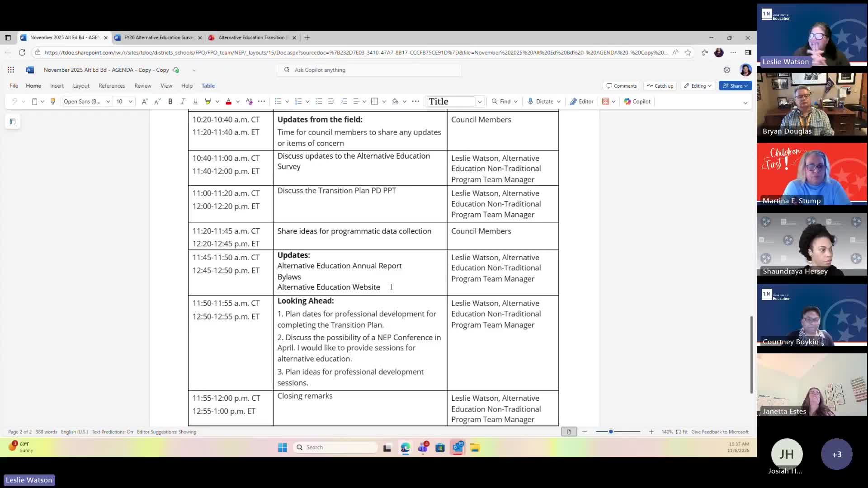Switch to the Layout ribbon tab
868x488 pixels.
point(81,86)
